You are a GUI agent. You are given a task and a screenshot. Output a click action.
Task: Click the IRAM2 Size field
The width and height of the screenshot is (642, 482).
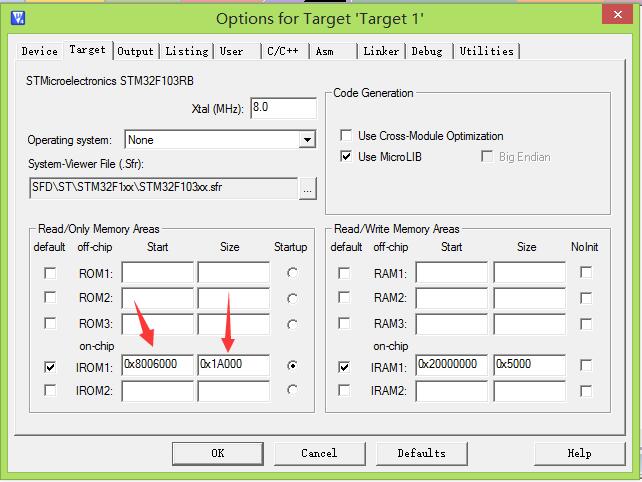[x=529, y=391]
